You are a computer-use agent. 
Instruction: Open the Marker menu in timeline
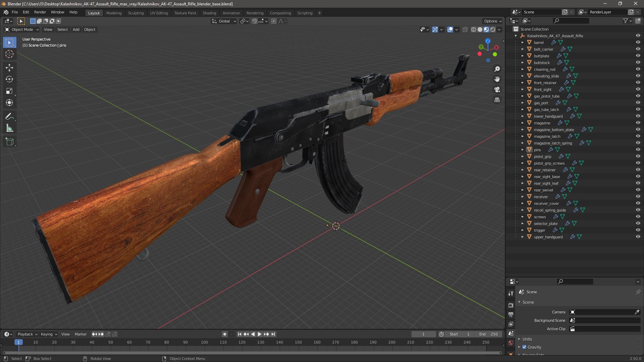tap(80, 334)
